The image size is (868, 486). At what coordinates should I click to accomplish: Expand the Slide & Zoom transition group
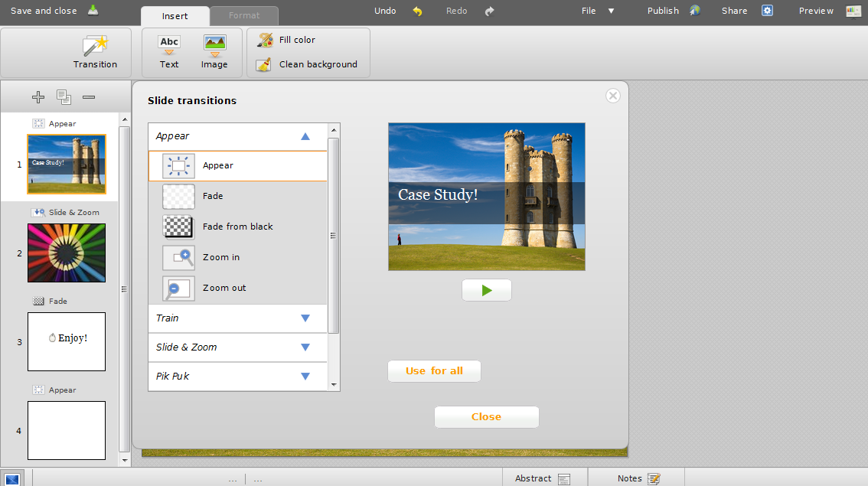pyautogui.click(x=305, y=347)
